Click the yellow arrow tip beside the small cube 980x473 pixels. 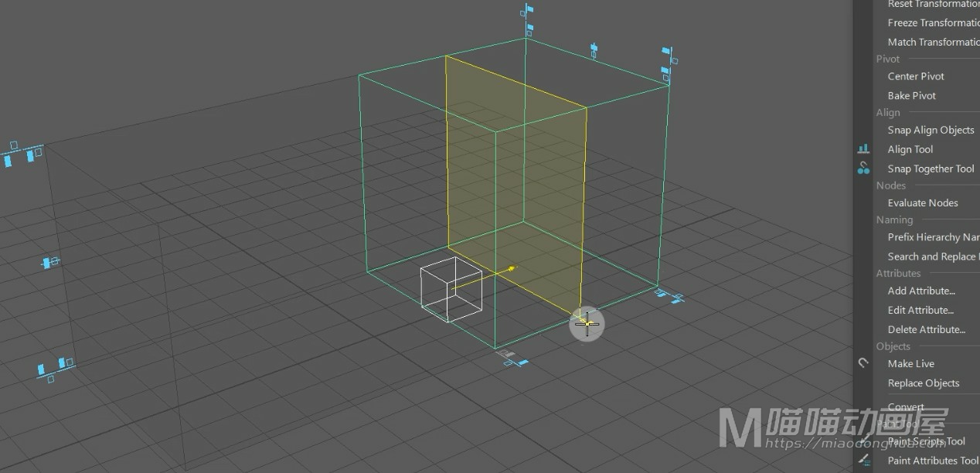[511, 268]
